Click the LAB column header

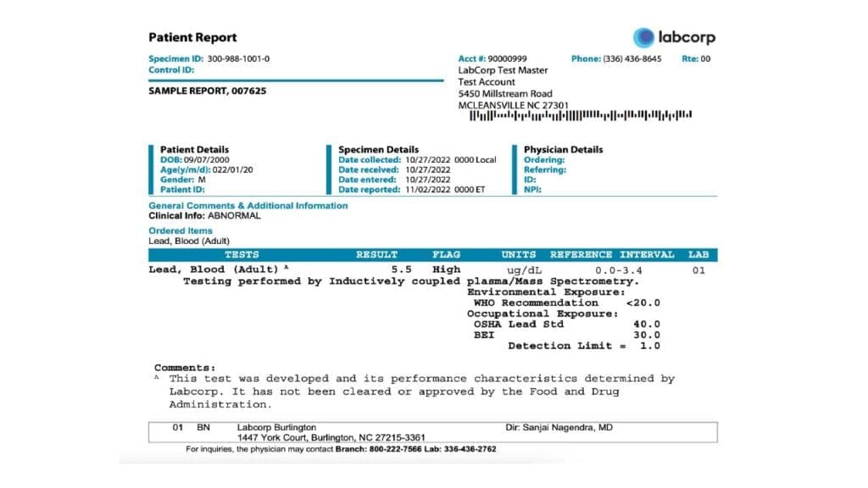(x=698, y=254)
